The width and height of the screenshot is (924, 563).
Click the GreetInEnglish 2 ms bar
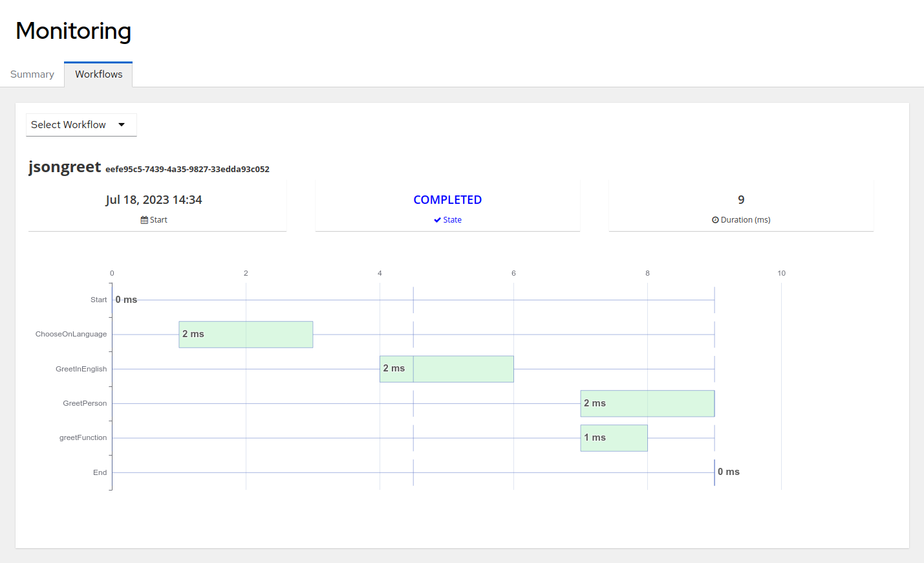click(446, 368)
